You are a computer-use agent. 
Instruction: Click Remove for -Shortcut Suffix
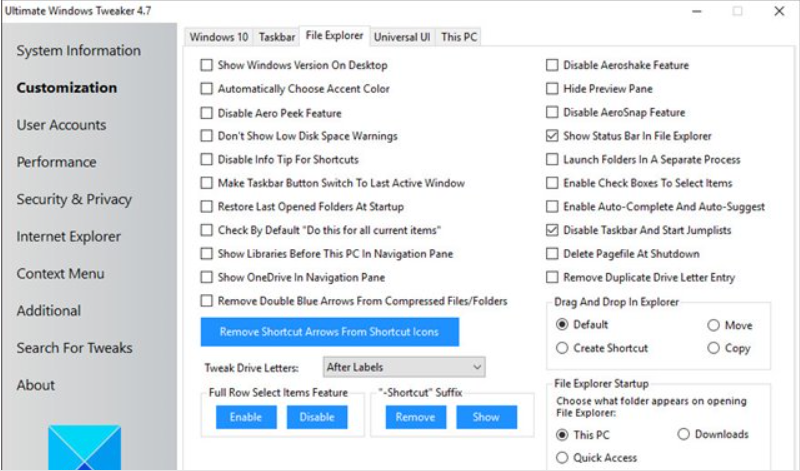(416, 417)
